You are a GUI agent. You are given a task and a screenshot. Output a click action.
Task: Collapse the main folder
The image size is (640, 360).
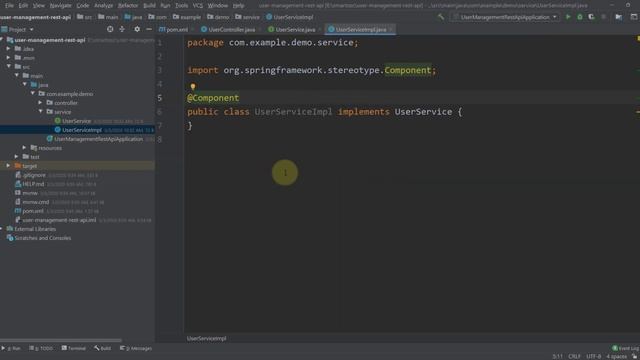17,76
